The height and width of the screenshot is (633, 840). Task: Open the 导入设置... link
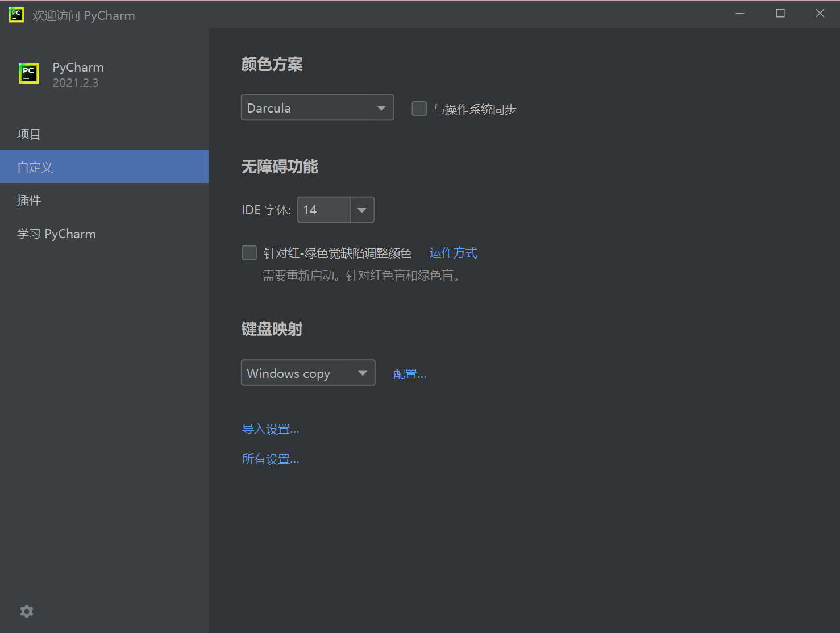point(271,429)
